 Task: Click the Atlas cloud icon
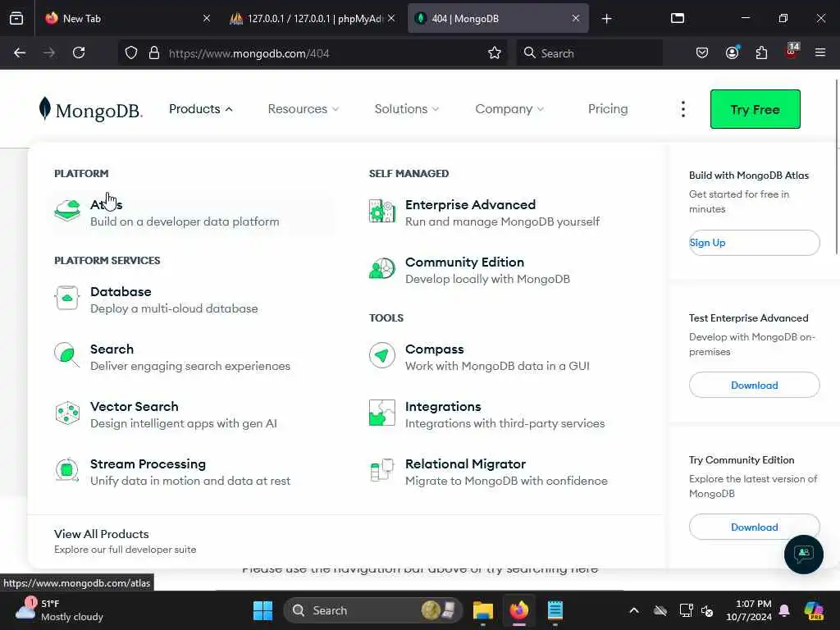tap(67, 211)
